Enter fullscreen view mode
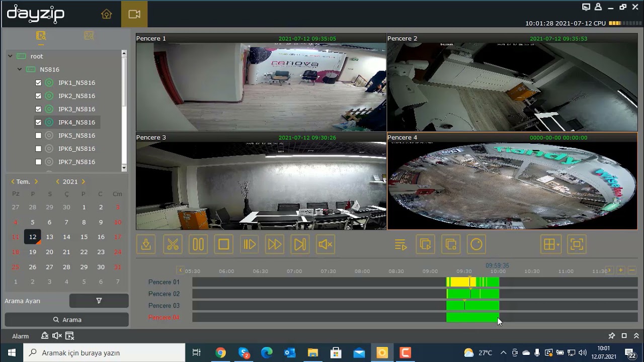 point(577,245)
